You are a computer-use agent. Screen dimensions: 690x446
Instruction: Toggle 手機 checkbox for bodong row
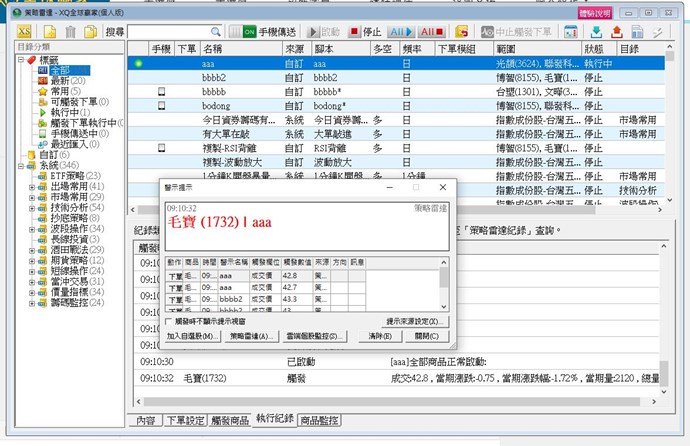(161, 105)
